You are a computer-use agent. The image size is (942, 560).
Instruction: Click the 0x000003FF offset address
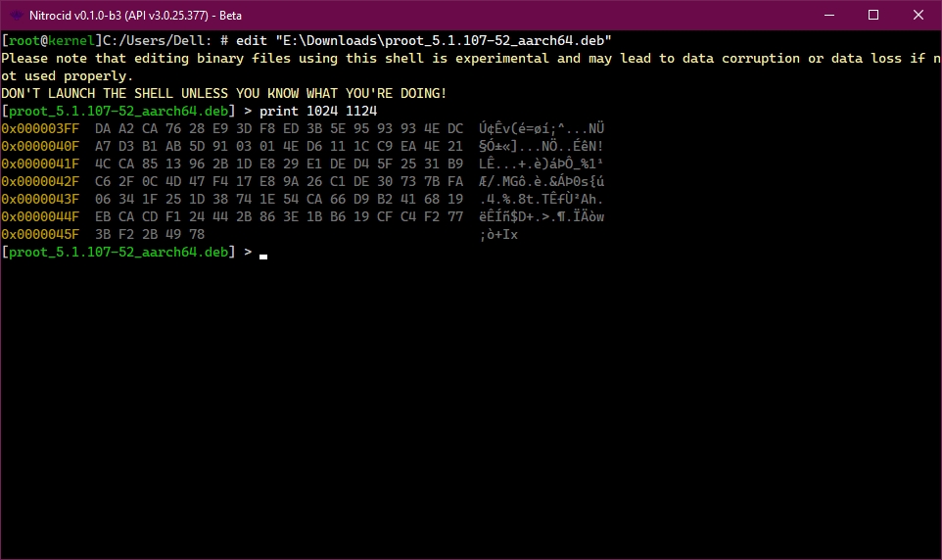tap(40, 128)
